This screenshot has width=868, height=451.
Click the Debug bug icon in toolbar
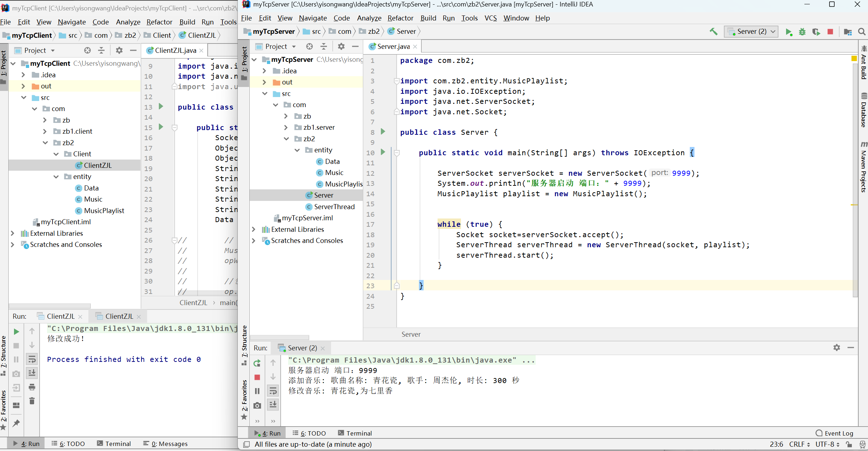(802, 32)
